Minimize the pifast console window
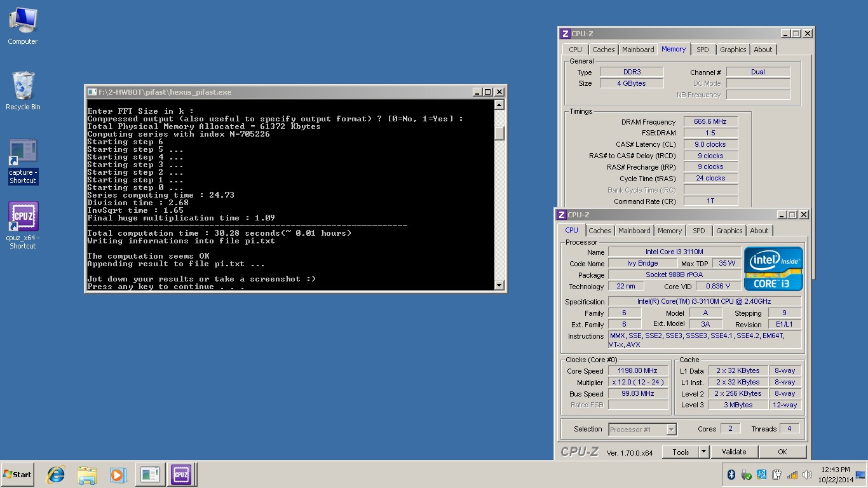868x488 pixels. pos(477,92)
